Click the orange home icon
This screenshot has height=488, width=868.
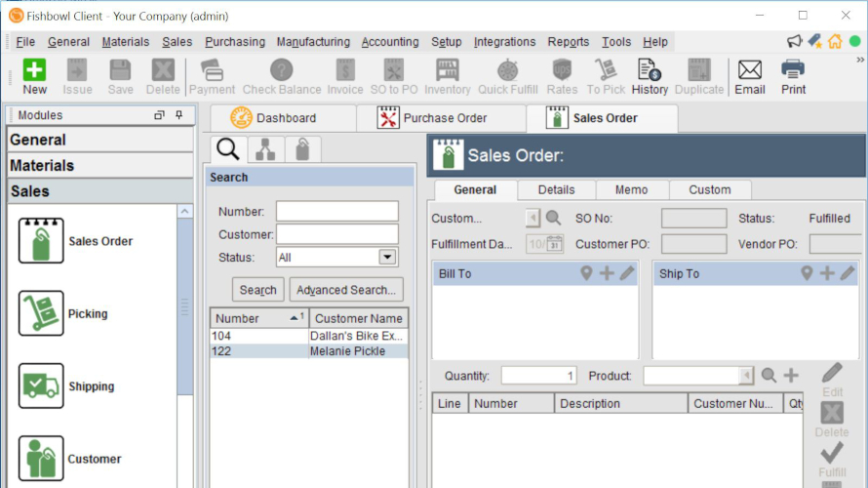click(x=835, y=41)
